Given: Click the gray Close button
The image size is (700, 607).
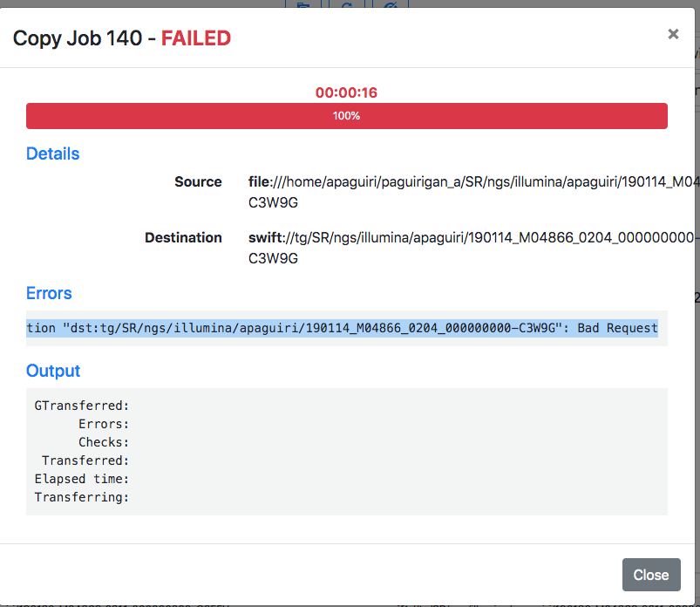Looking at the screenshot, I should 651,575.
